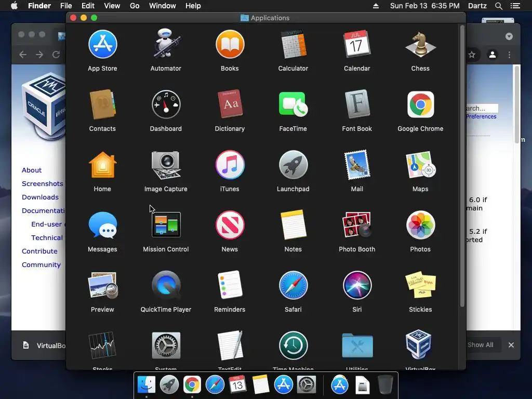Select the Chess app icon
Image resolution: width=532 pixels, height=399 pixels.
[x=420, y=45]
